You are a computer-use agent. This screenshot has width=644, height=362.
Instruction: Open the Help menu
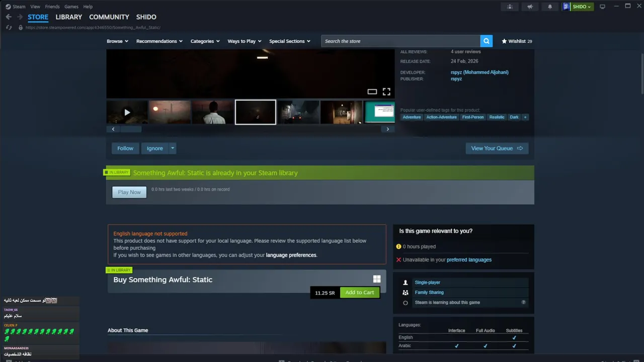click(x=88, y=7)
